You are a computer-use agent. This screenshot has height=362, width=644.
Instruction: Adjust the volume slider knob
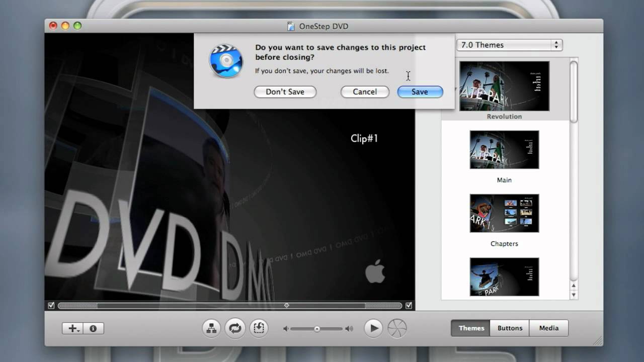click(317, 329)
